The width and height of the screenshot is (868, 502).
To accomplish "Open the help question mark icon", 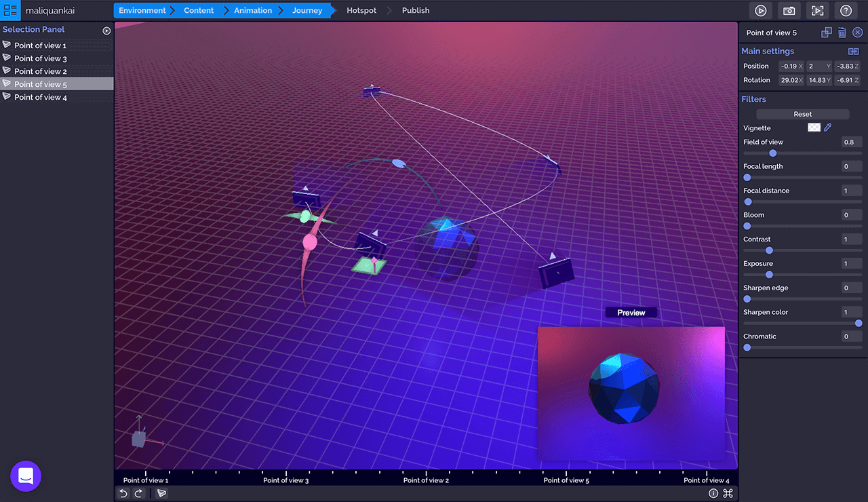I will (x=846, y=11).
